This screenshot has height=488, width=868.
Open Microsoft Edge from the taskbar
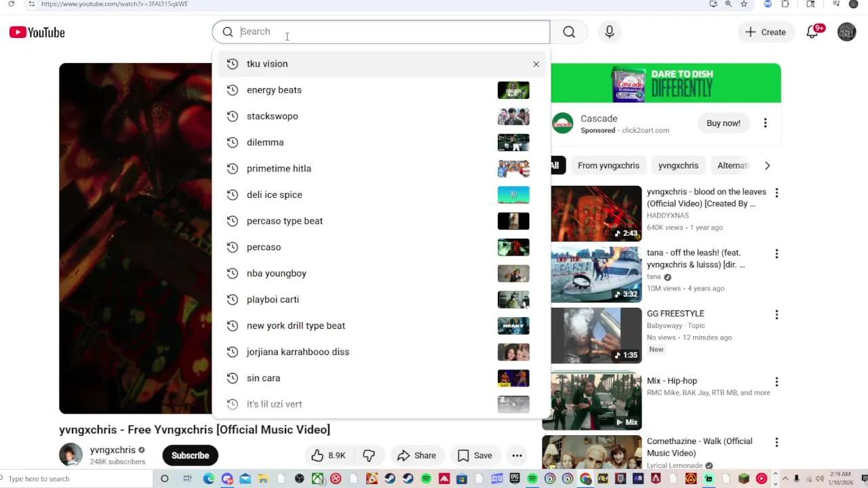[209, 479]
